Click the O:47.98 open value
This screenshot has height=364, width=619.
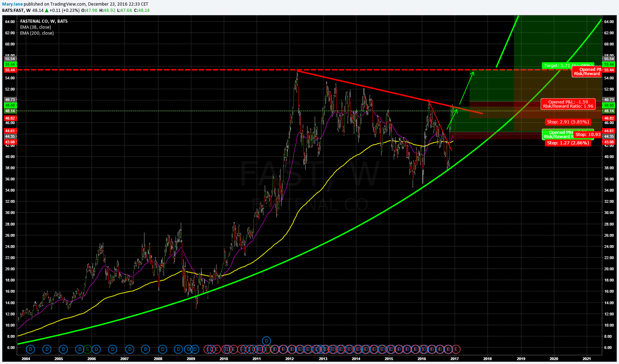(x=89, y=10)
